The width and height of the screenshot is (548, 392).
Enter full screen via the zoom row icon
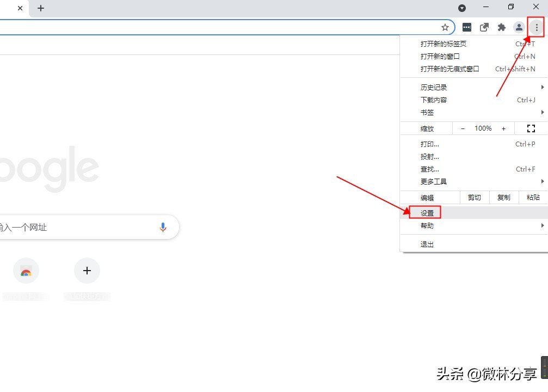point(531,128)
